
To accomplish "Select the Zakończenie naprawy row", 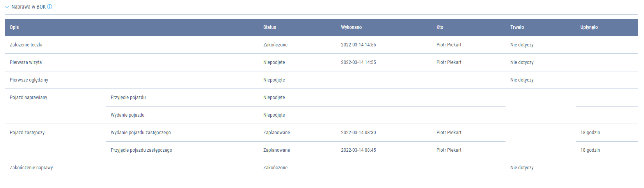I will click(x=31, y=168).
